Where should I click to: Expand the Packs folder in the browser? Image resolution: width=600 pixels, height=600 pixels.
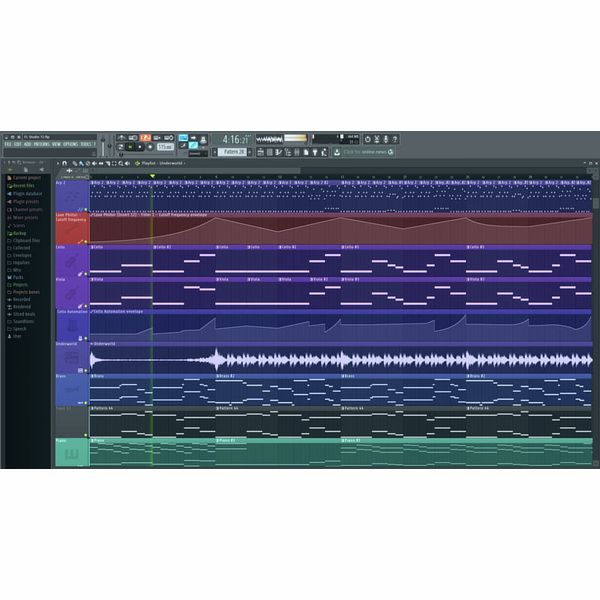[19, 277]
